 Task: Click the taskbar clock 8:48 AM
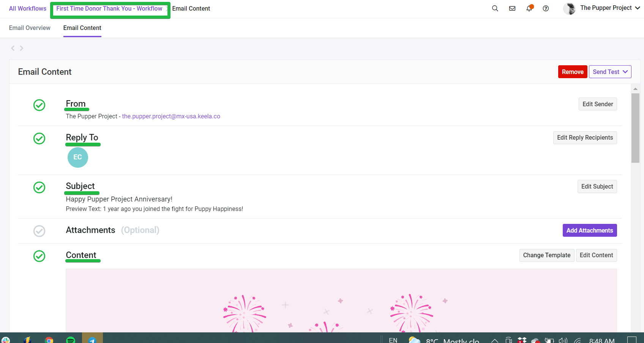(x=602, y=340)
